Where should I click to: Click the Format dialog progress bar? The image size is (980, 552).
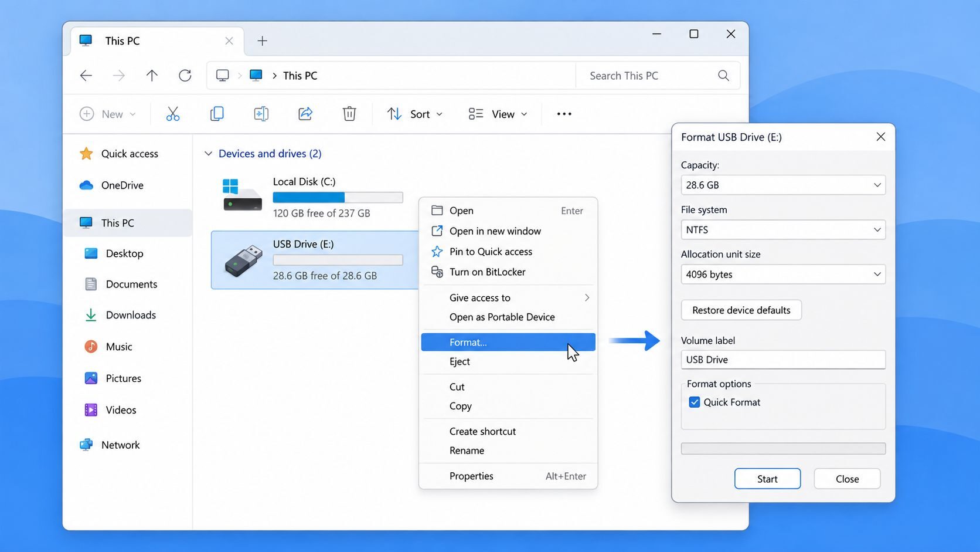tap(783, 449)
